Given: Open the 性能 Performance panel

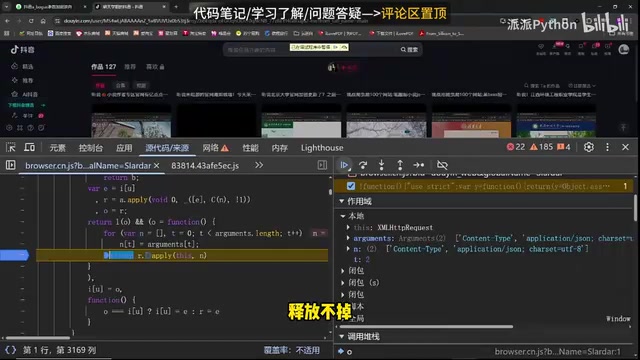Looking at the screenshot, I should [250, 148].
